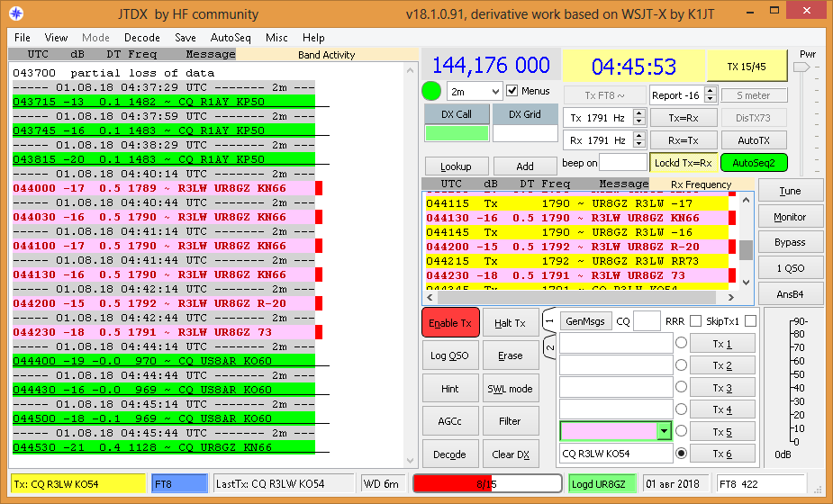
Task: Decrease Rx frequency with down arrow
Action: tap(639, 145)
